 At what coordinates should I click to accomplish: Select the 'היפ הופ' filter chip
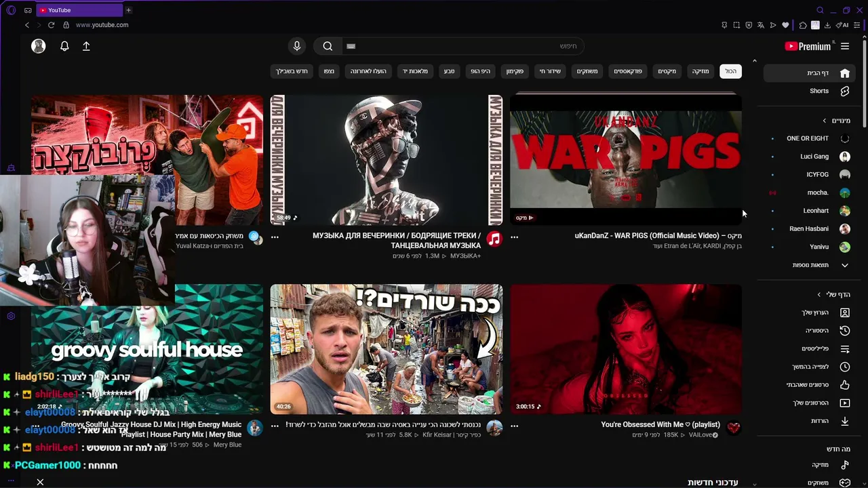[481, 71]
